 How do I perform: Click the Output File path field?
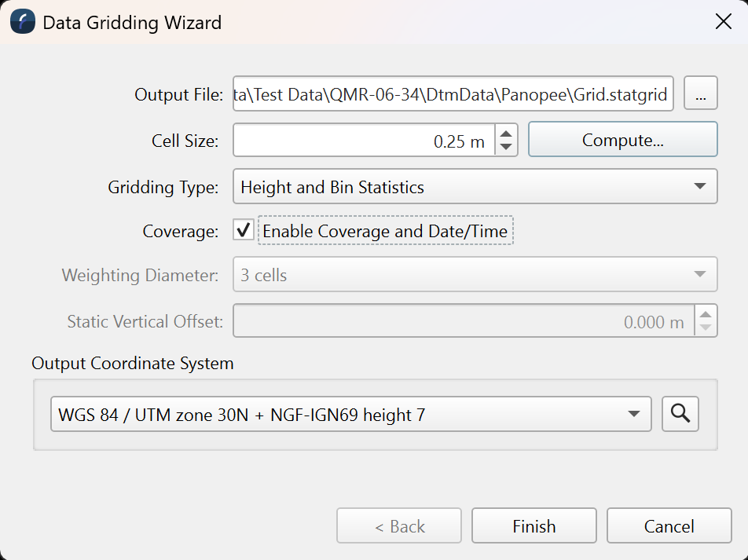coord(453,95)
